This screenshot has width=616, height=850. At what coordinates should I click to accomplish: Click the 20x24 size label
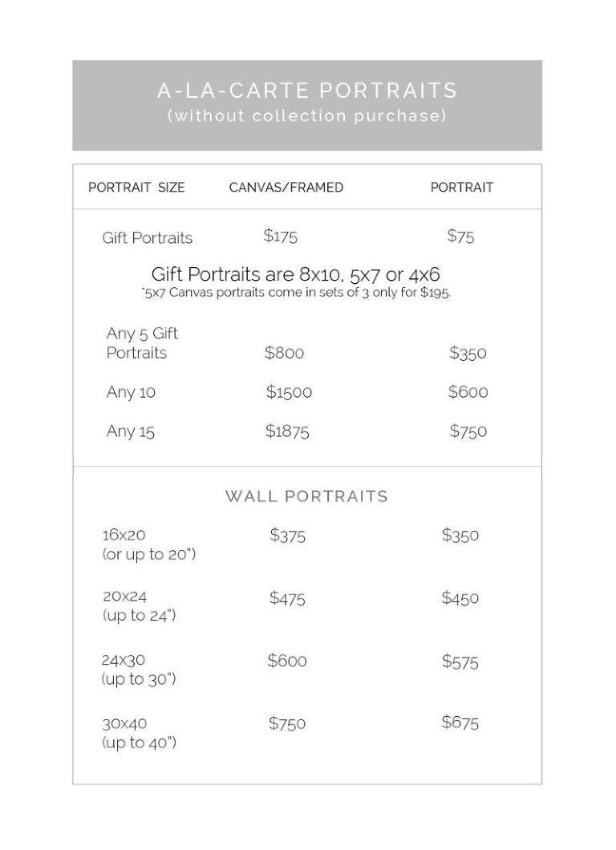(x=124, y=597)
